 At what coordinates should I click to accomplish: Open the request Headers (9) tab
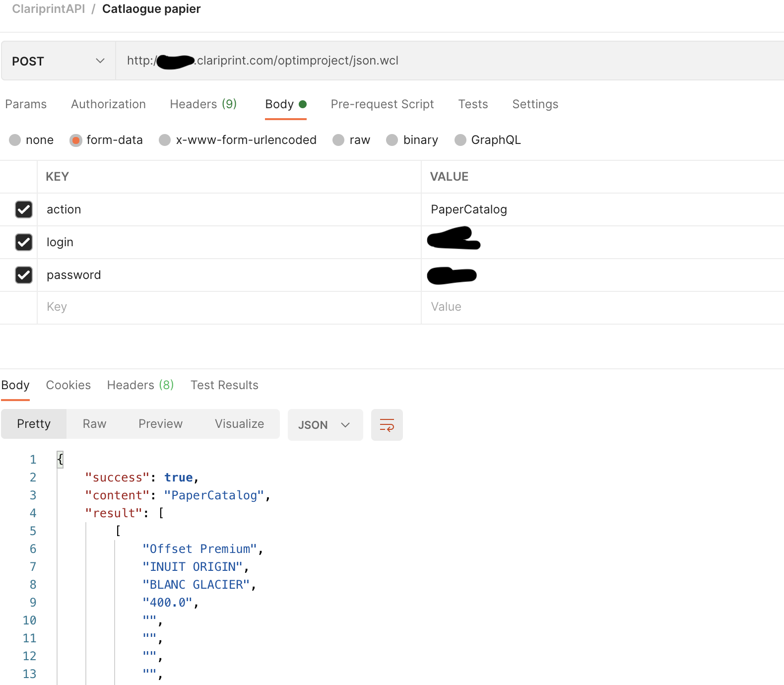[x=203, y=104]
